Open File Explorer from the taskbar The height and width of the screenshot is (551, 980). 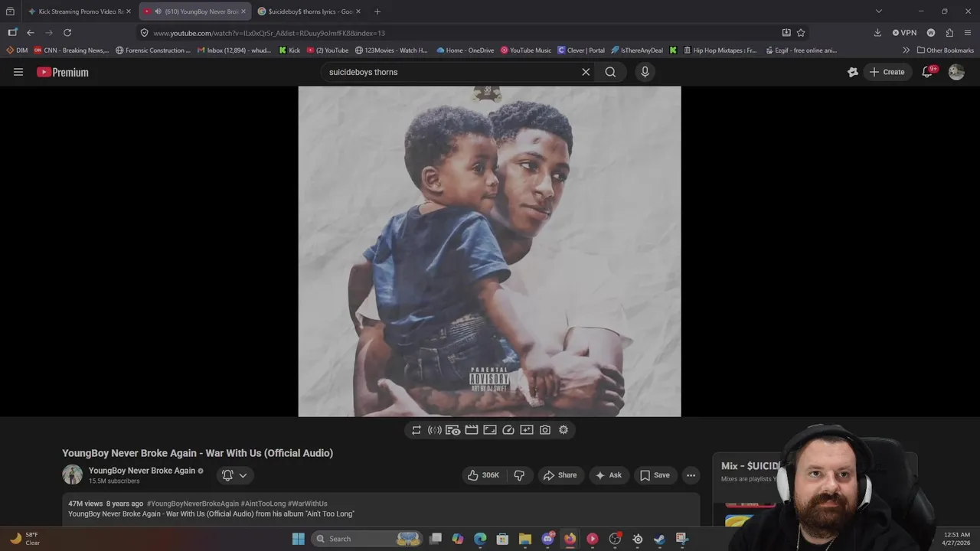point(525,539)
